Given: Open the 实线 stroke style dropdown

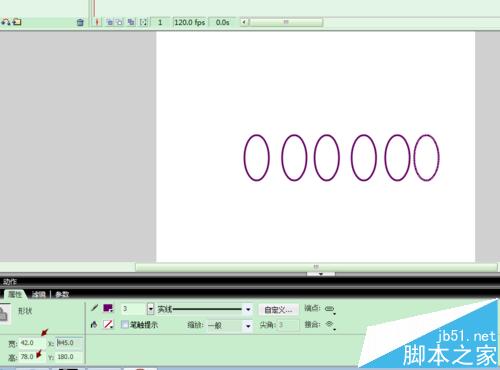Looking at the screenshot, I should pyautogui.click(x=204, y=309).
